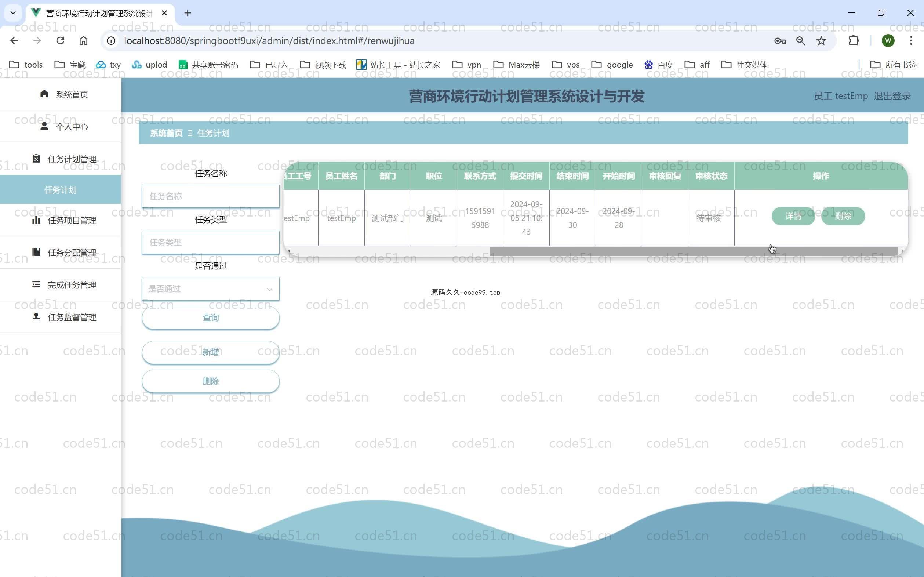Screen dimensions: 924x577
Task: Click 删除 in the testEmp table row
Action: click(x=843, y=216)
